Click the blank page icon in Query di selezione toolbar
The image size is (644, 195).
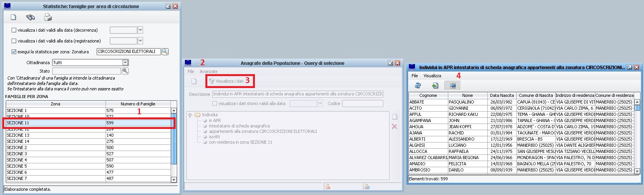pyautogui.click(x=194, y=81)
